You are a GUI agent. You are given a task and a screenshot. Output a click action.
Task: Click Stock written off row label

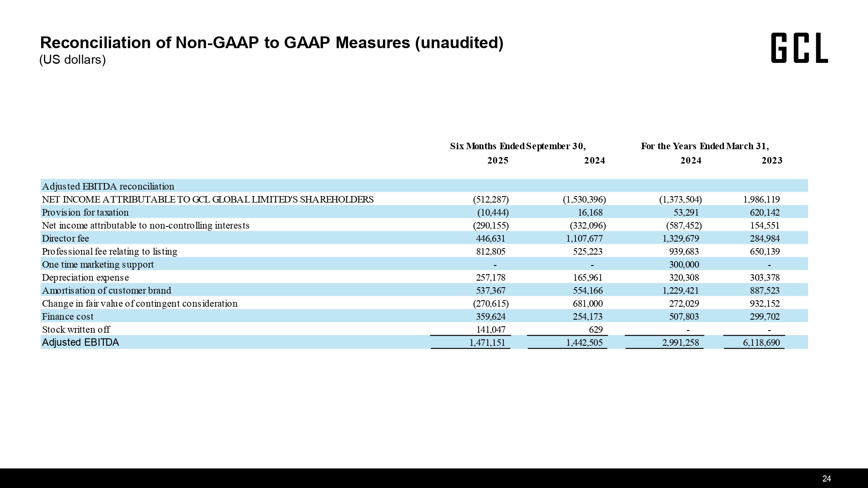tap(76, 330)
